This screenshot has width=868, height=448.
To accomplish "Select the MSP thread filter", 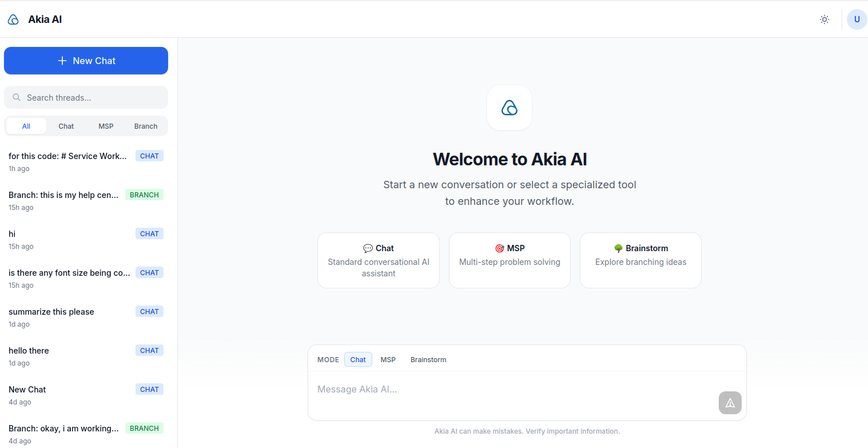I will click(106, 126).
